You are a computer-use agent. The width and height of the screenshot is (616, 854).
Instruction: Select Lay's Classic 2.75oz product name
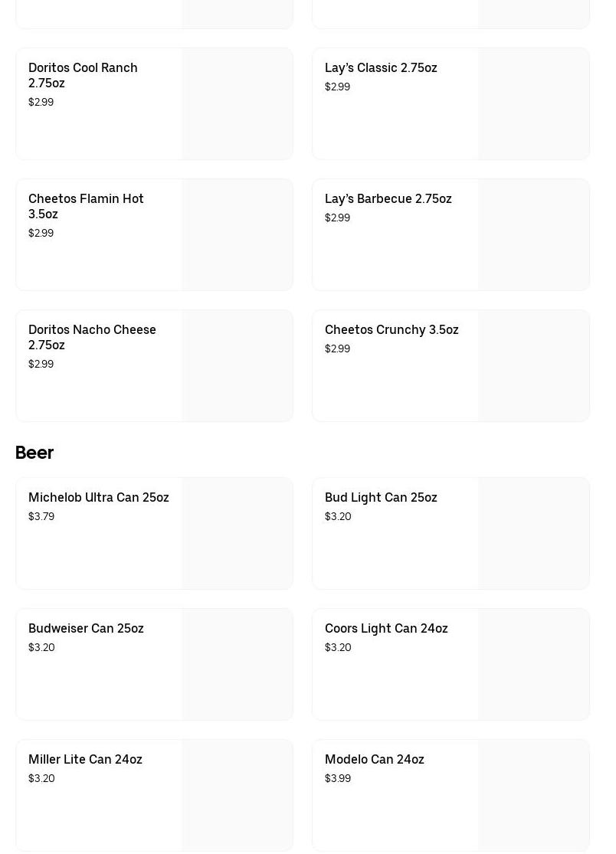(381, 68)
